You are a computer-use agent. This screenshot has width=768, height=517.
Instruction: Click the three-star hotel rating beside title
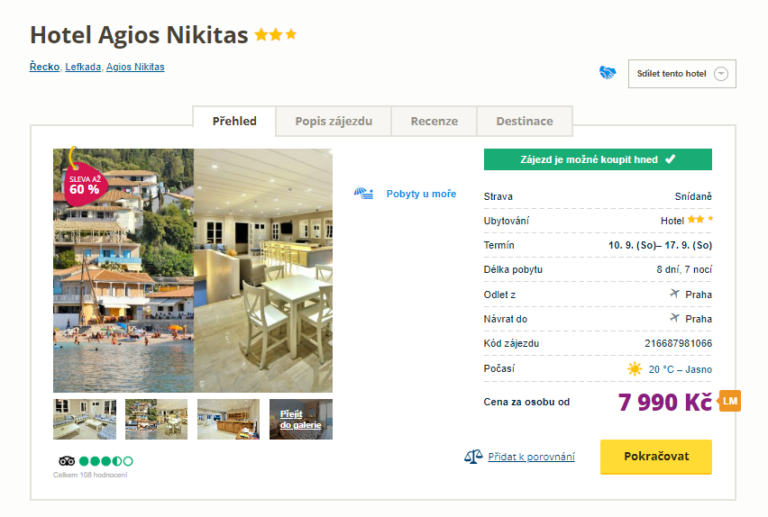(x=276, y=35)
